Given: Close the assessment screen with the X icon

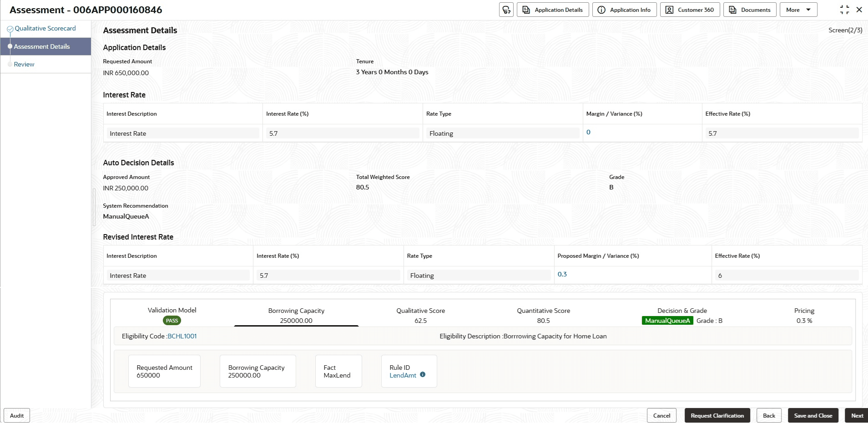Looking at the screenshot, I should 859,10.
